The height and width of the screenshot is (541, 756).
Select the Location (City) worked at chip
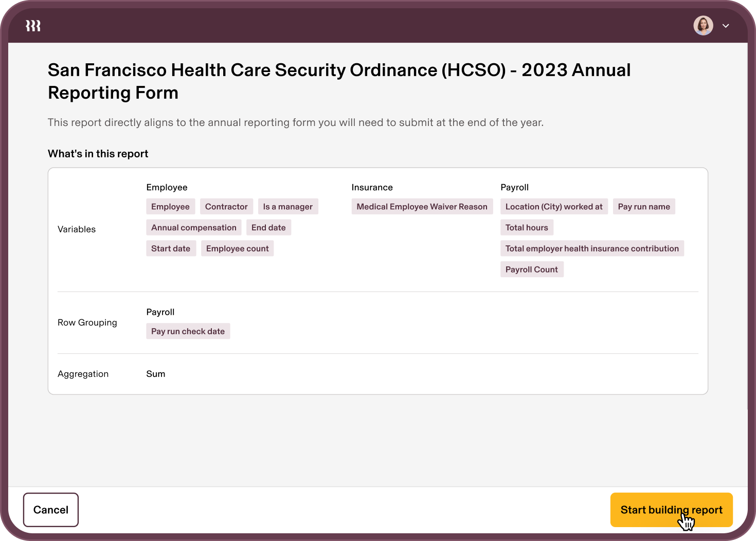[x=554, y=206]
